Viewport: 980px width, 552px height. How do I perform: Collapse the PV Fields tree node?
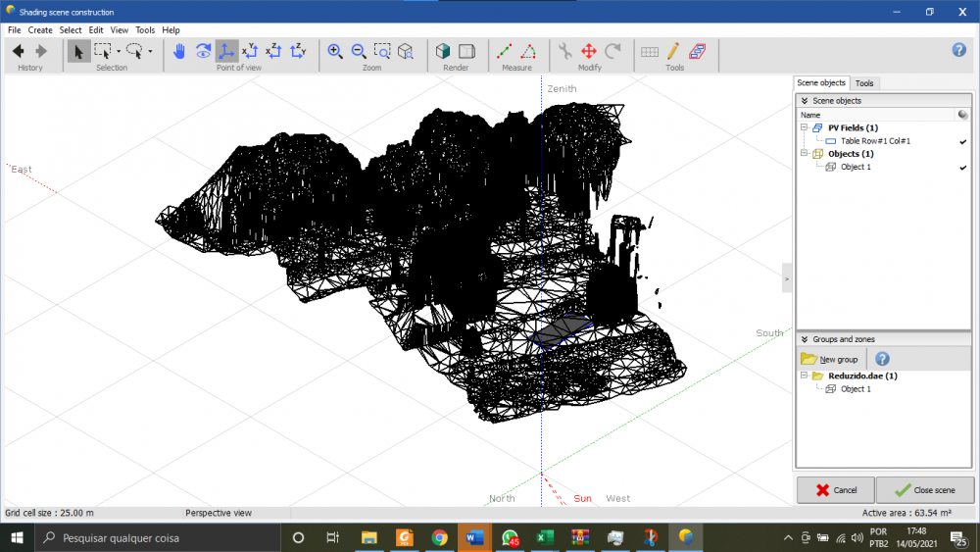804,127
